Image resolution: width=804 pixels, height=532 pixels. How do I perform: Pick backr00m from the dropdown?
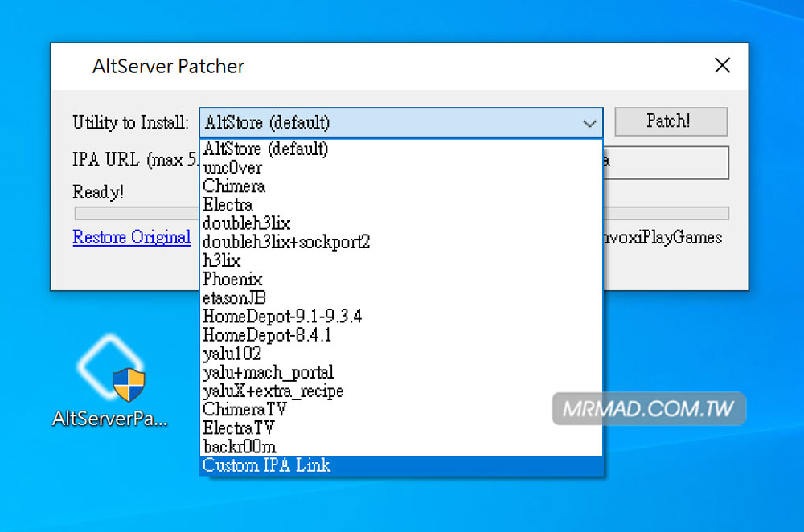(401, 446)
